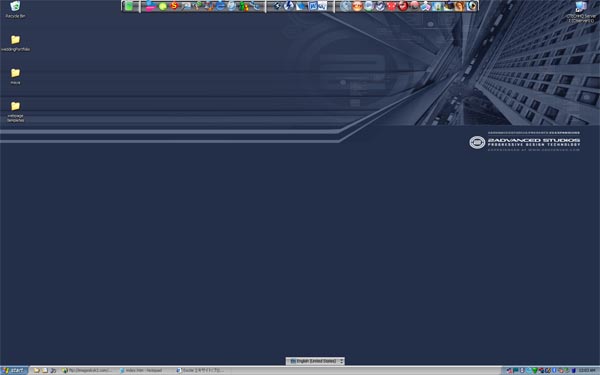Open the red S icon in dock
Screen dimensions: 600x375
(174, 6)
